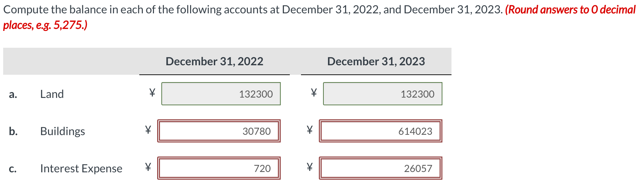
Task: Click the December 31, 2022 column header
Action: click(x=215, y=61)
